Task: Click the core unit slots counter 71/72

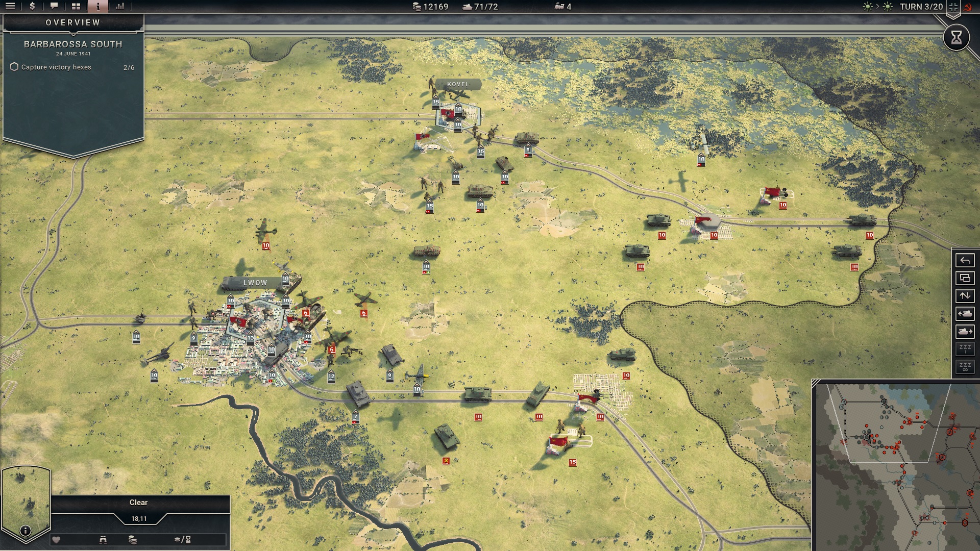Action: (x=480, y=7)
